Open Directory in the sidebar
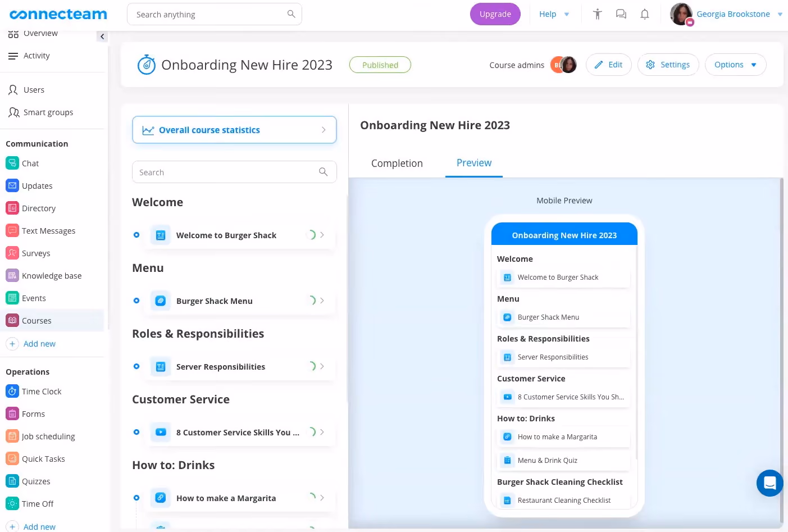Viewport: 788px width, 532px height. 39,208
